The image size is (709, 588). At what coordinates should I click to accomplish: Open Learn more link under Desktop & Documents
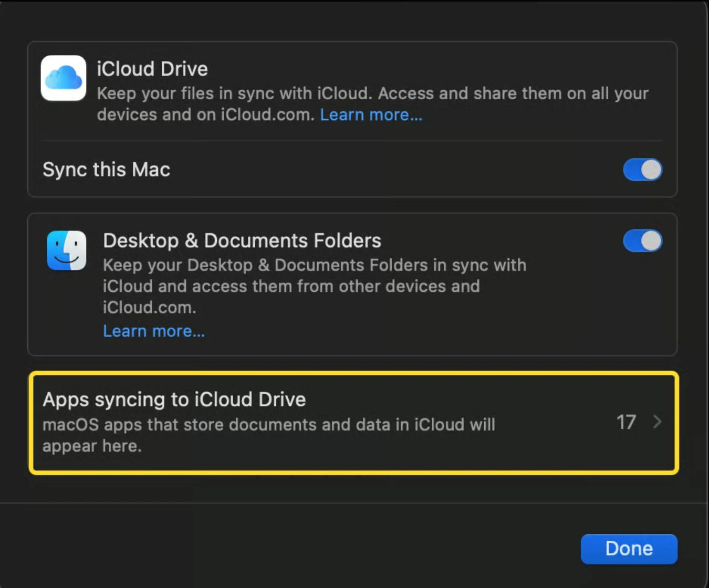coord(154,331)
